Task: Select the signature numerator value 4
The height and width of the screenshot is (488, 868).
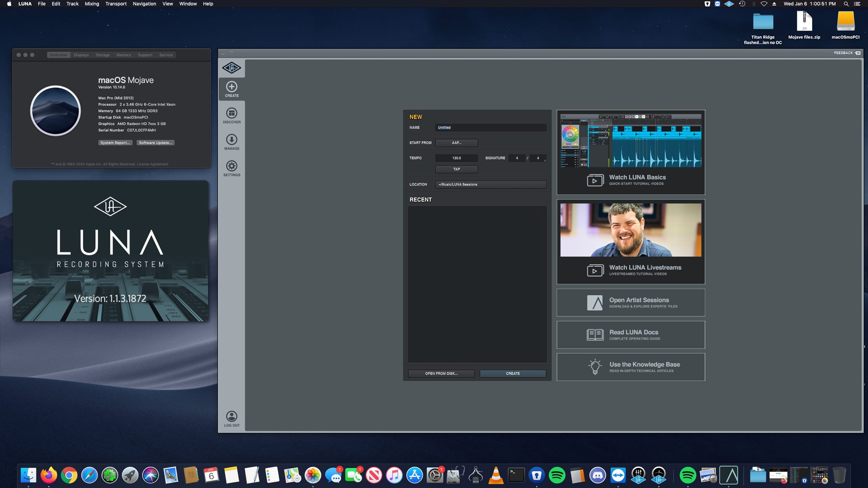Action: tap(517, 158)
